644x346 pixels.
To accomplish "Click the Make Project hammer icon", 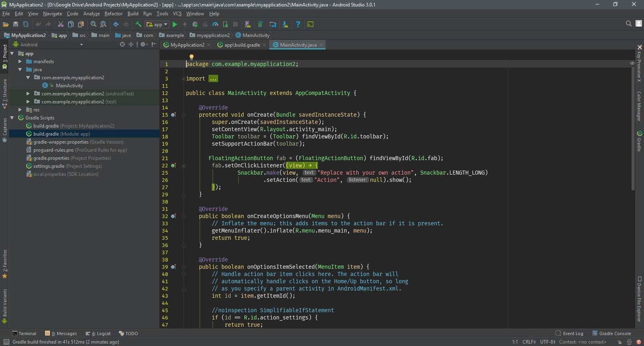I will click(138, 25).
